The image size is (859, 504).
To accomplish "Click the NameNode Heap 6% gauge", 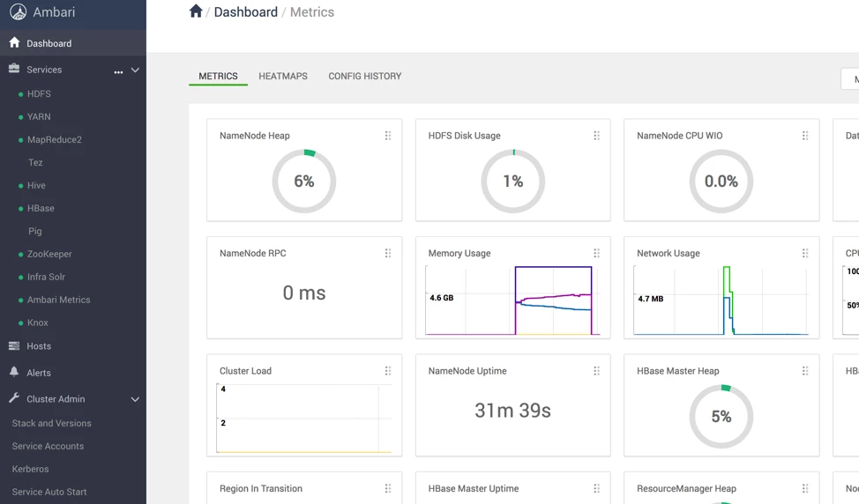I will (304, 182).
